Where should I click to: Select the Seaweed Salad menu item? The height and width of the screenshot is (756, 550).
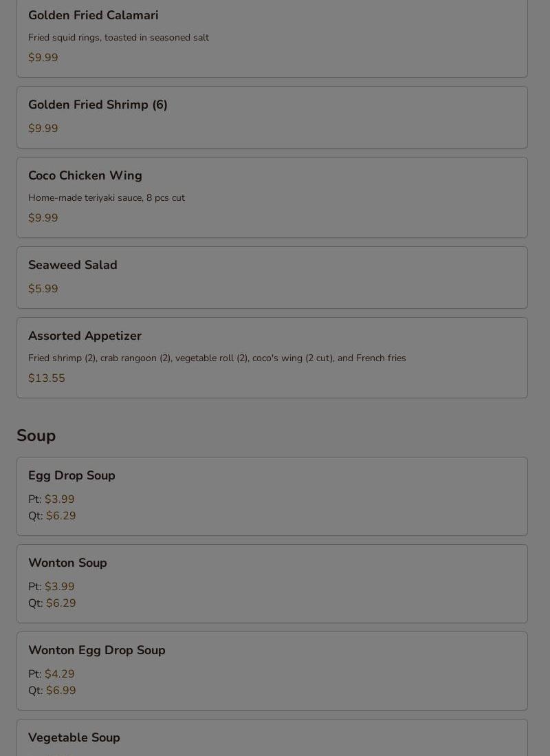tap(73, 265)
